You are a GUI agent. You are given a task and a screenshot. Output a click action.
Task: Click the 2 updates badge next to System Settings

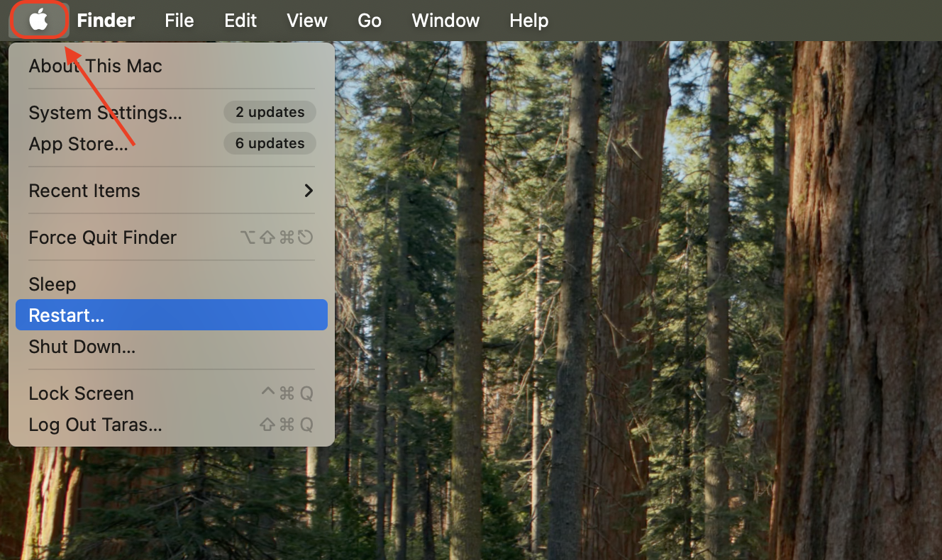tap(270, 112)
